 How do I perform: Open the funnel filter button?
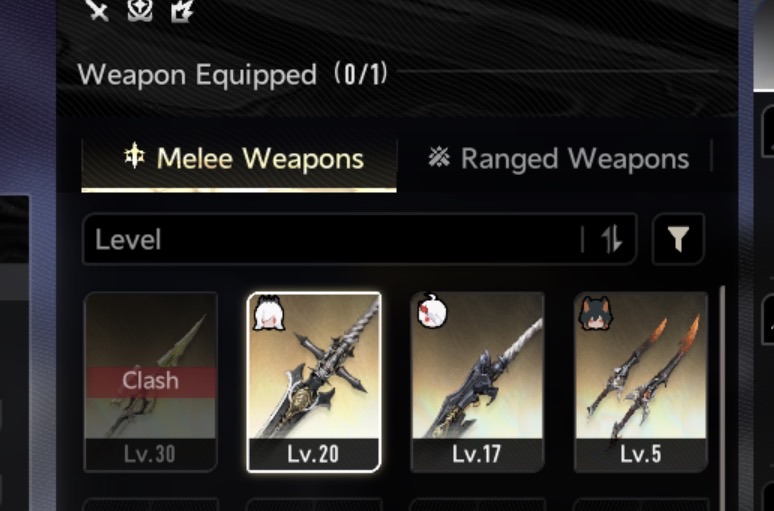click(x=678, y=239)
